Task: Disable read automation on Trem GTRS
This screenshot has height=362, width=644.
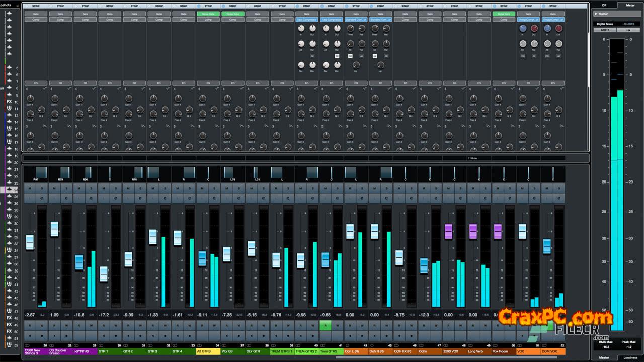Action: pyautogui.click(x=325, y=325)
